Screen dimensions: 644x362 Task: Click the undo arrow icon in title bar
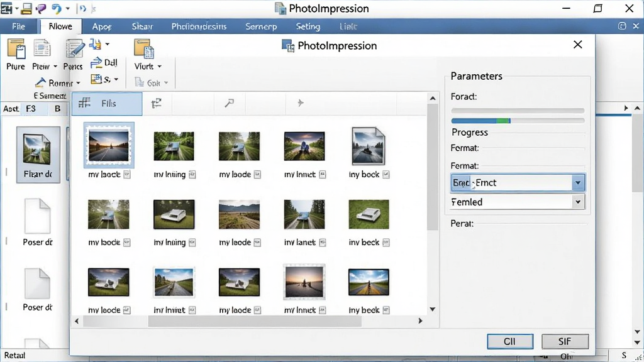click(57, 9)
